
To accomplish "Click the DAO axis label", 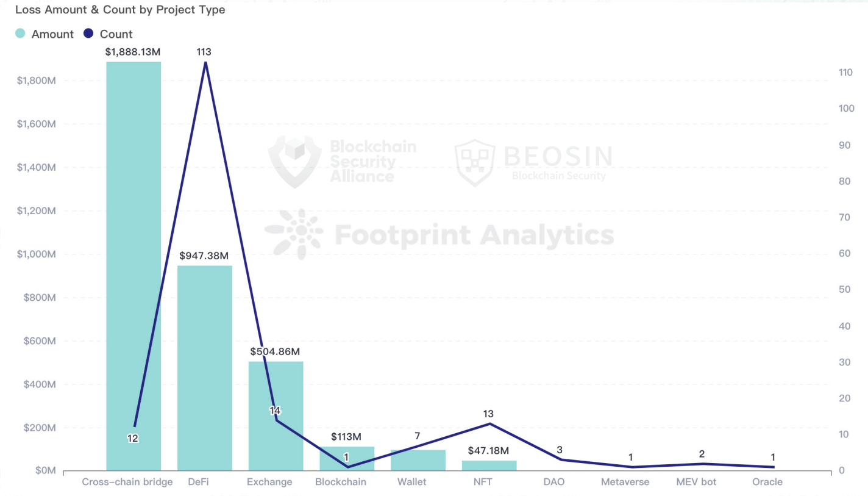I will 554,481.
